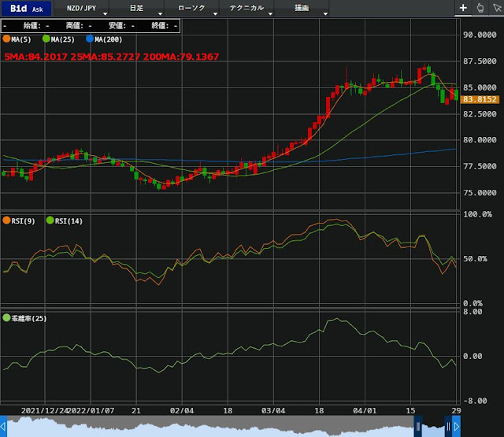Click the 02/04 date axis label

point(182,411)
